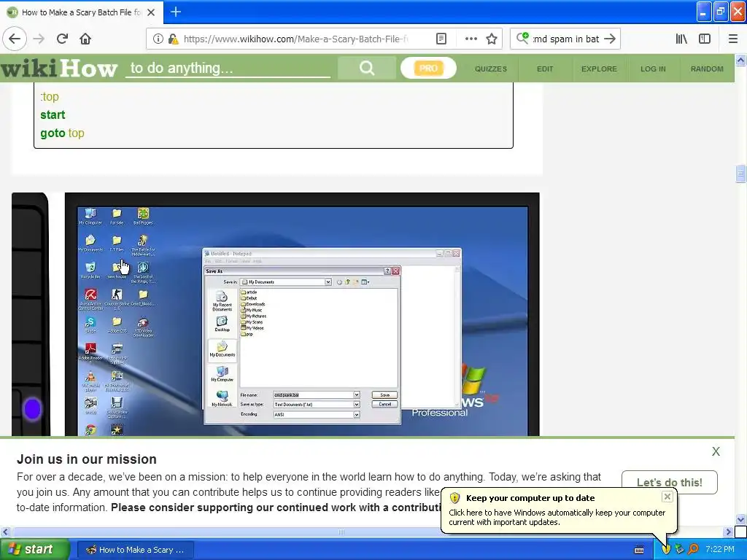Click the ':top' label line in code
This screenshot has width=747, height=560.
click(x=50, y=97)
